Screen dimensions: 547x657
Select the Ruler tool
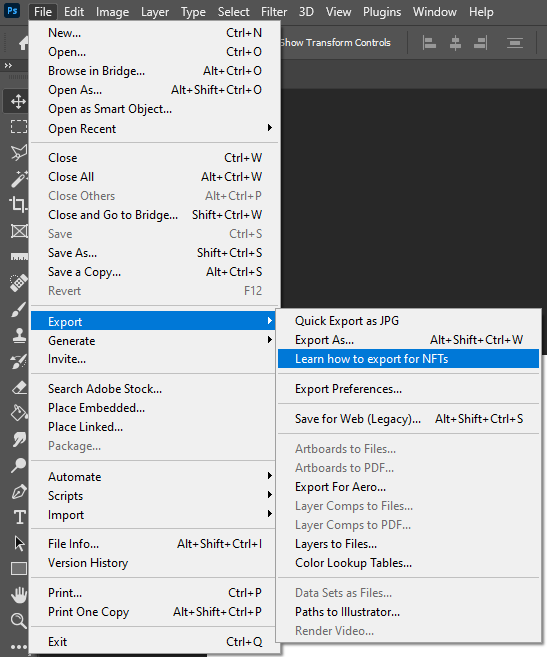coord(18,256)
